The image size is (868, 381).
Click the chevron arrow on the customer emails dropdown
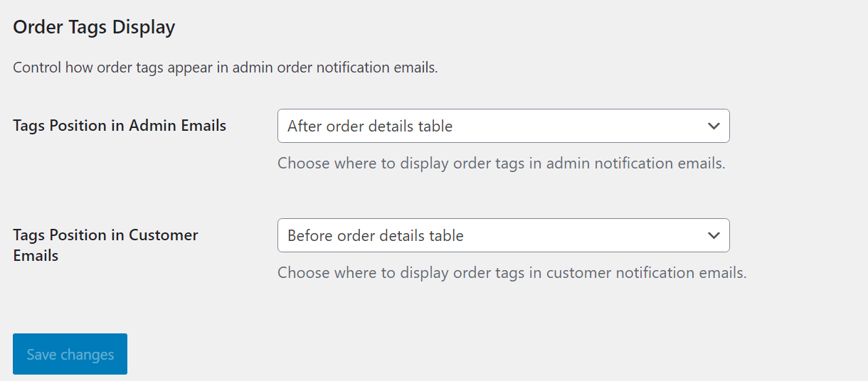714,235
